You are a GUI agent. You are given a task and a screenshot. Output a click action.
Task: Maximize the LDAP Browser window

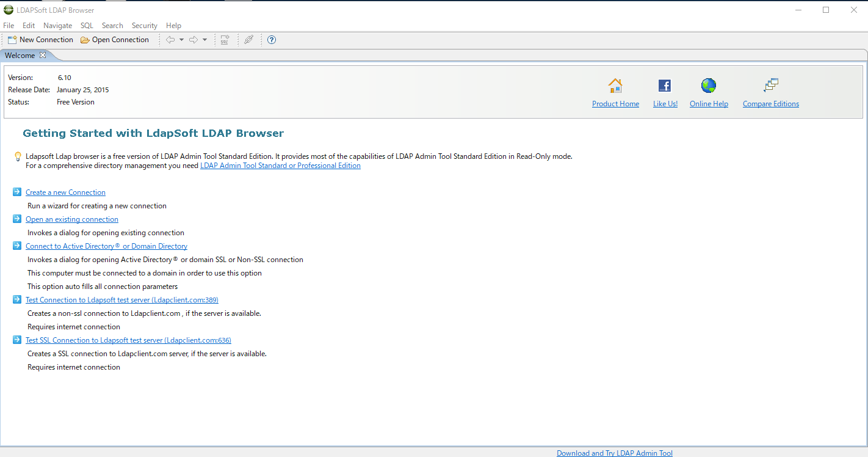(x=826, y=10)
